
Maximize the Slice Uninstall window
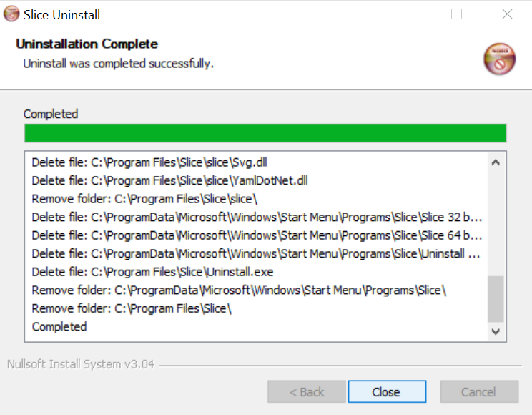pos(456,14)
